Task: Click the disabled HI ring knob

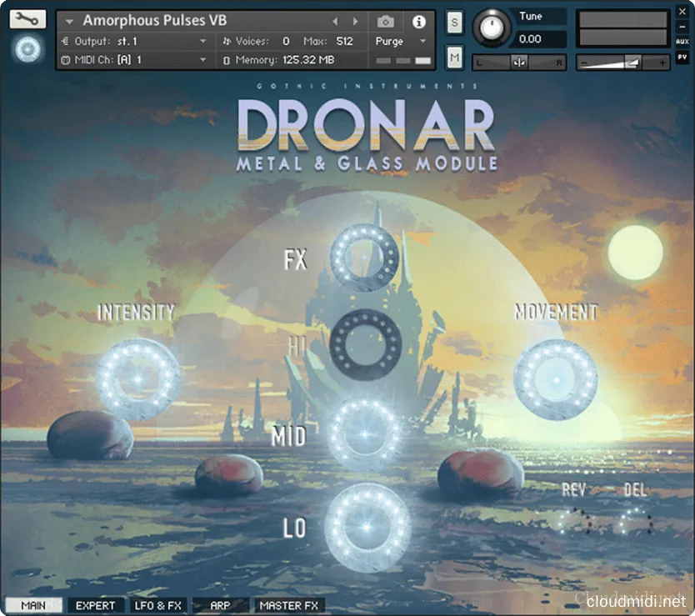Action: (x=365, y=344)
